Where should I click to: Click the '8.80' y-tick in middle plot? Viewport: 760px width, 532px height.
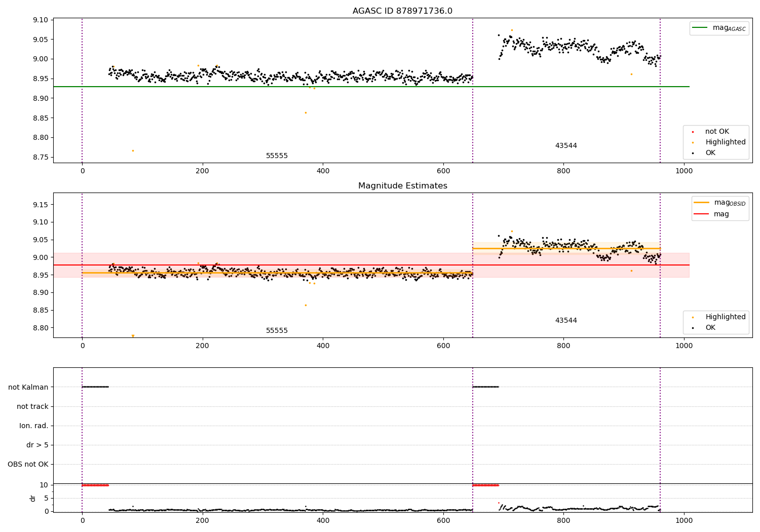point(41,328)
